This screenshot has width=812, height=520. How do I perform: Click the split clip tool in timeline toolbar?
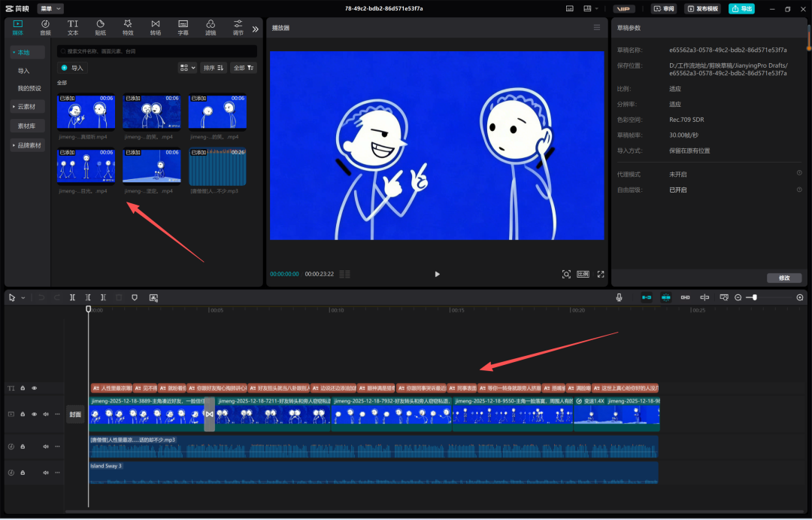72,297
